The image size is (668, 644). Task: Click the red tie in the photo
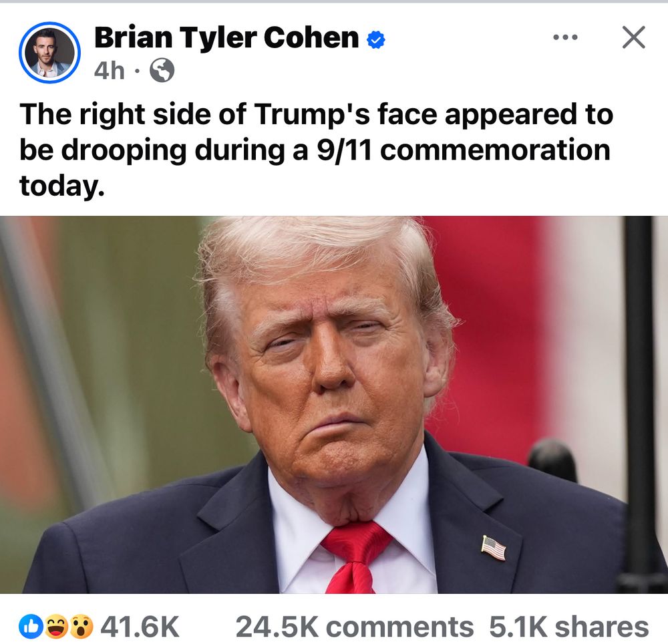(x=355, y=556)
